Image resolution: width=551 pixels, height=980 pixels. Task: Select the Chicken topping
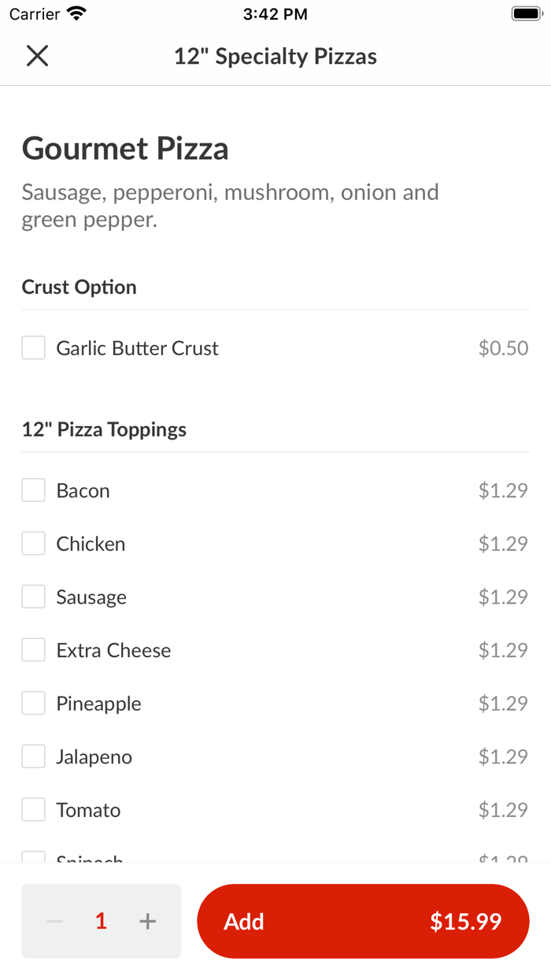[x=33, y=543]
